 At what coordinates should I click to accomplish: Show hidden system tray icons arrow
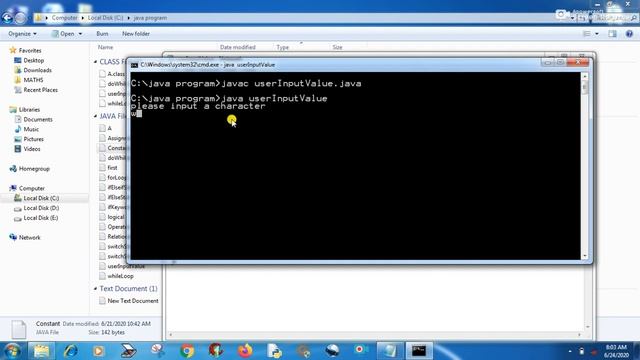click(570, 351)
